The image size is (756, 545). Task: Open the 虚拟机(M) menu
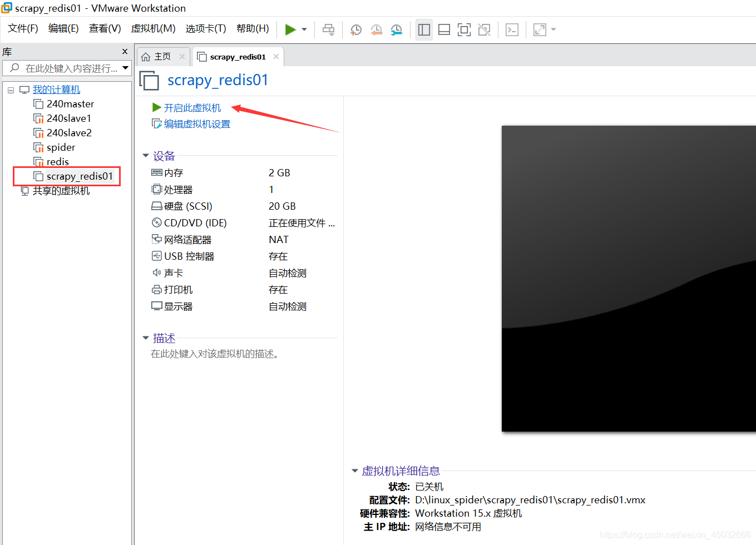[x=153, y=28]
